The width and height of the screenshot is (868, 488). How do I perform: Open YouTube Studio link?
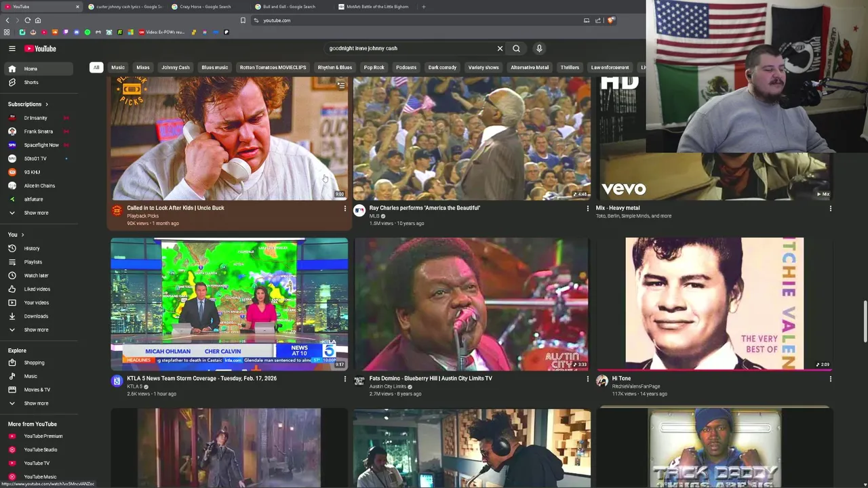pyautogui.click(x=41, y=450)
